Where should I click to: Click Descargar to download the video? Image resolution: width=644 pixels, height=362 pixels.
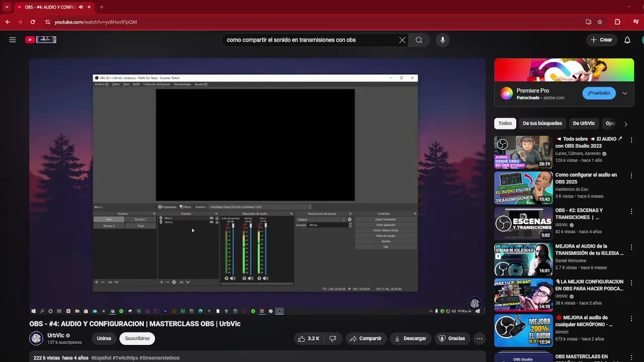410,338
